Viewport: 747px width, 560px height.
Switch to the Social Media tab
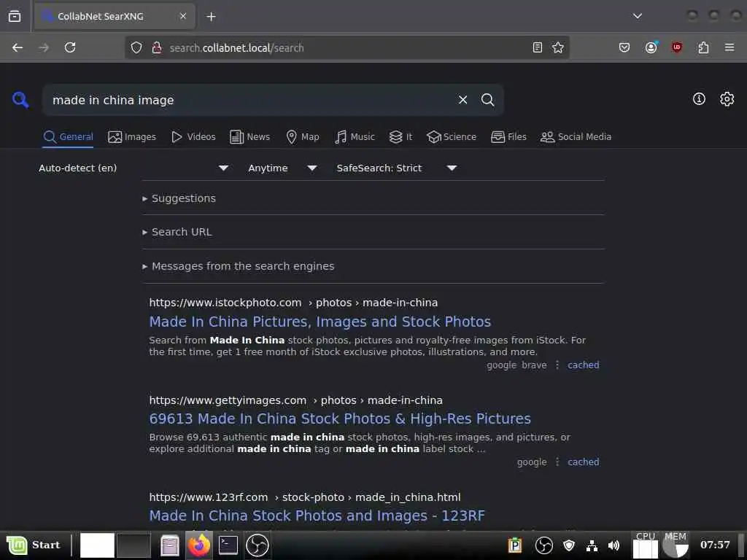576,137
